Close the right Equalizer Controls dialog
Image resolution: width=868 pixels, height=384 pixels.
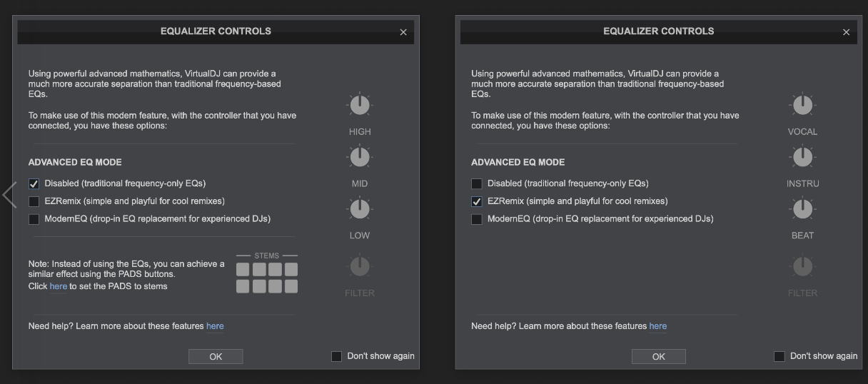pyautogui.click(x=846, y=32)
